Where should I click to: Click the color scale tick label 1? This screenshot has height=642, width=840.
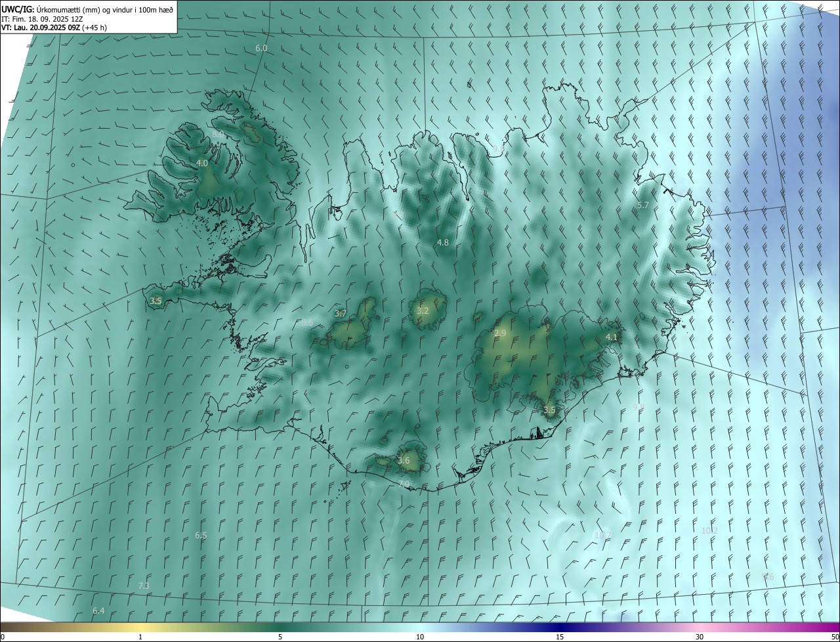click(x=140, y=637)
